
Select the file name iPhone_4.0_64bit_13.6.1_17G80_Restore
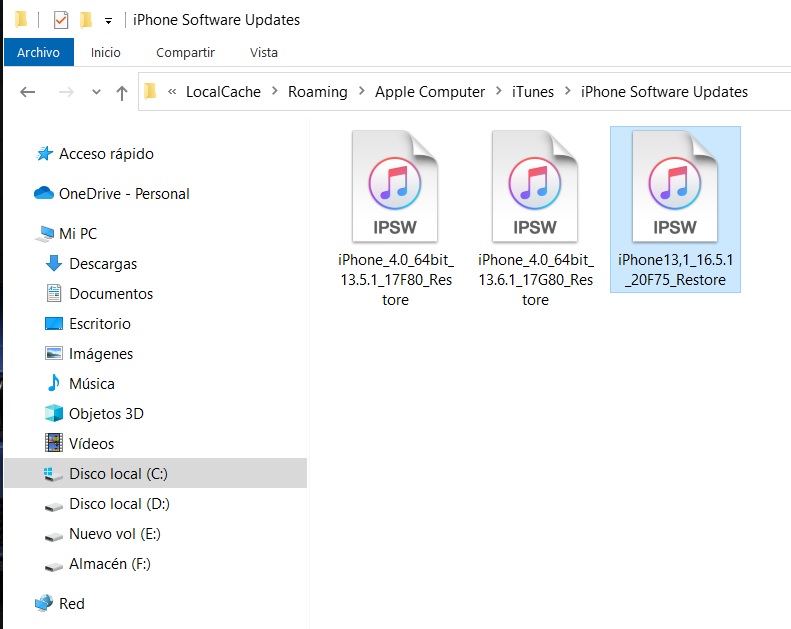pyautogui.click(x=535, y=279)
